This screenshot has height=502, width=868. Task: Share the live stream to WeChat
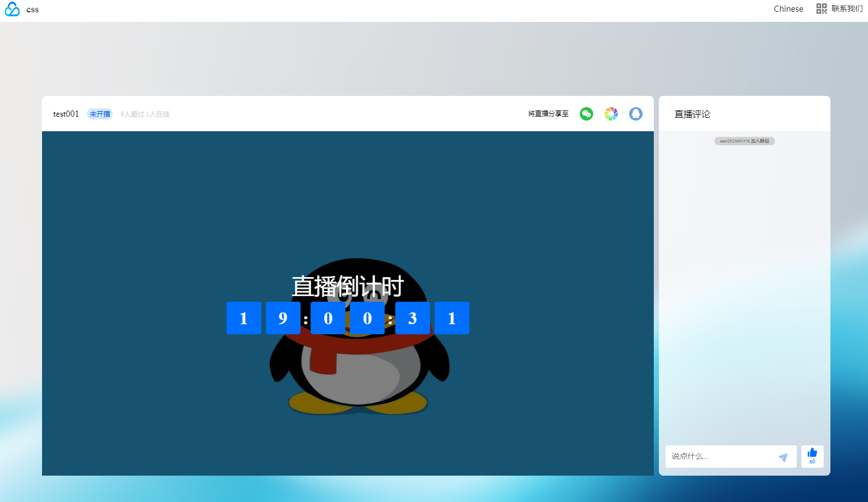pos(587,114)
